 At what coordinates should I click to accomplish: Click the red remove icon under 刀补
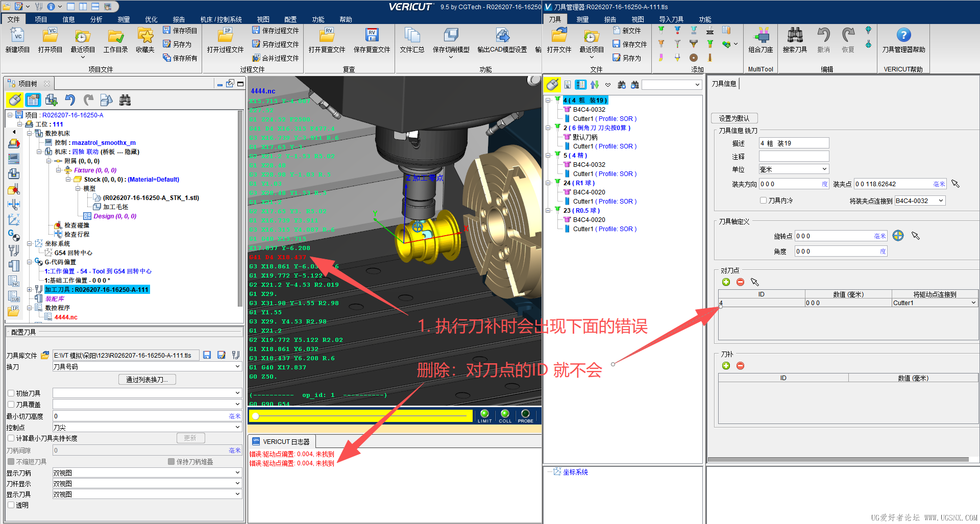click(x=740, y=366)
